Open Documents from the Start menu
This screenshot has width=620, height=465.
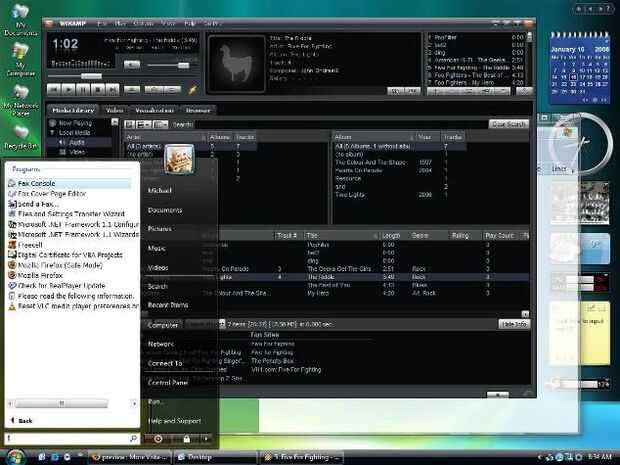pos(165,210)
